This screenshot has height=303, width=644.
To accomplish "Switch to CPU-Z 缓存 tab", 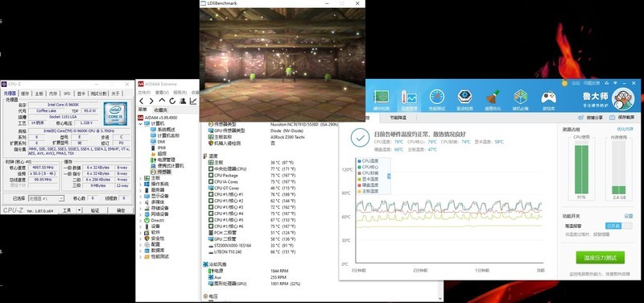I will tap(25, 93).
